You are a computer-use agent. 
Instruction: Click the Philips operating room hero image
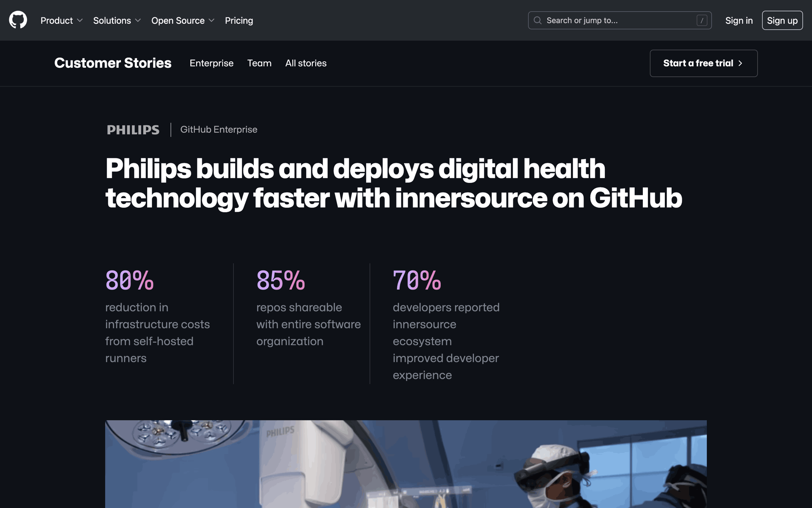[x=406, y=464]
